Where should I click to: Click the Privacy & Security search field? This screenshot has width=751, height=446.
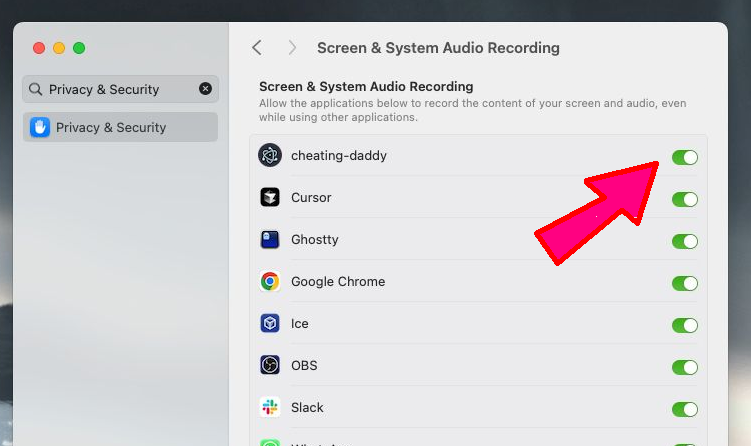click(x=120, y=89)
